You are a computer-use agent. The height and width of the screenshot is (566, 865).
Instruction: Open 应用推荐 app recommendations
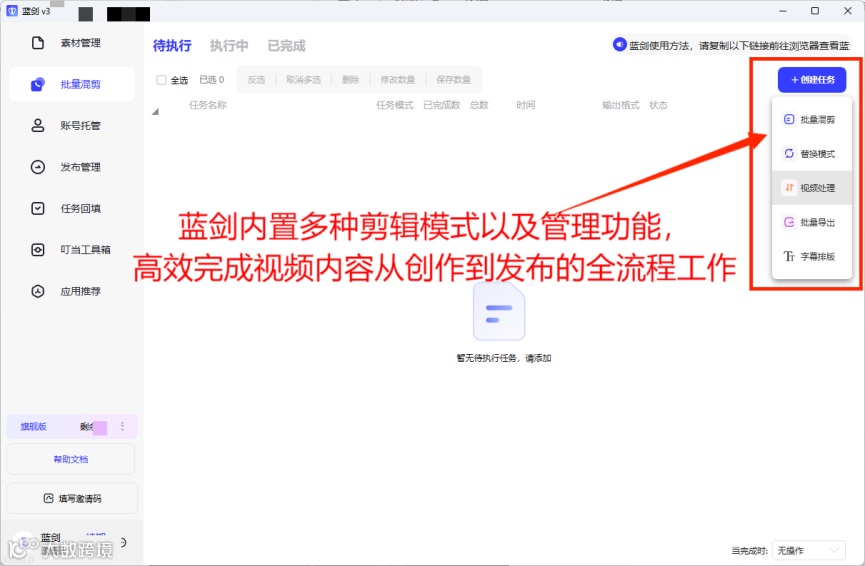pyautogui.click(x=72, y=291)
